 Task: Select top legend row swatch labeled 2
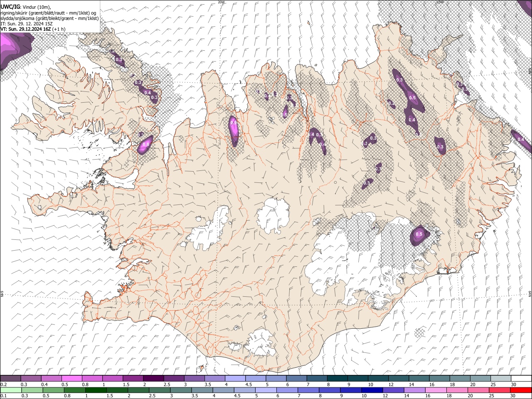click(153, 379)
